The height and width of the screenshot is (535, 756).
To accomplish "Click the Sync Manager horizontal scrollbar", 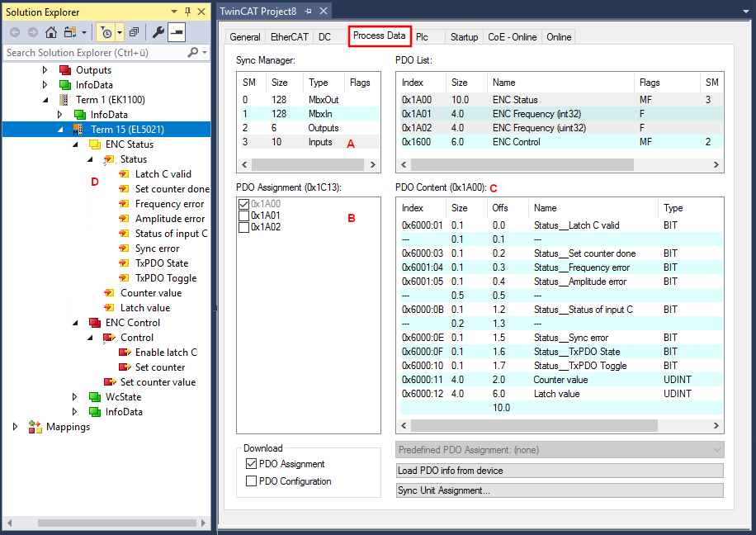I will click(309, 164).
